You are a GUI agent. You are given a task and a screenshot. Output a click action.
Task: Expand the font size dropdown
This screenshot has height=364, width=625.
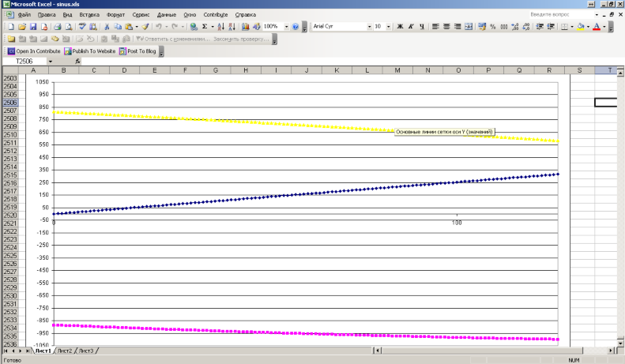(389, 27)
